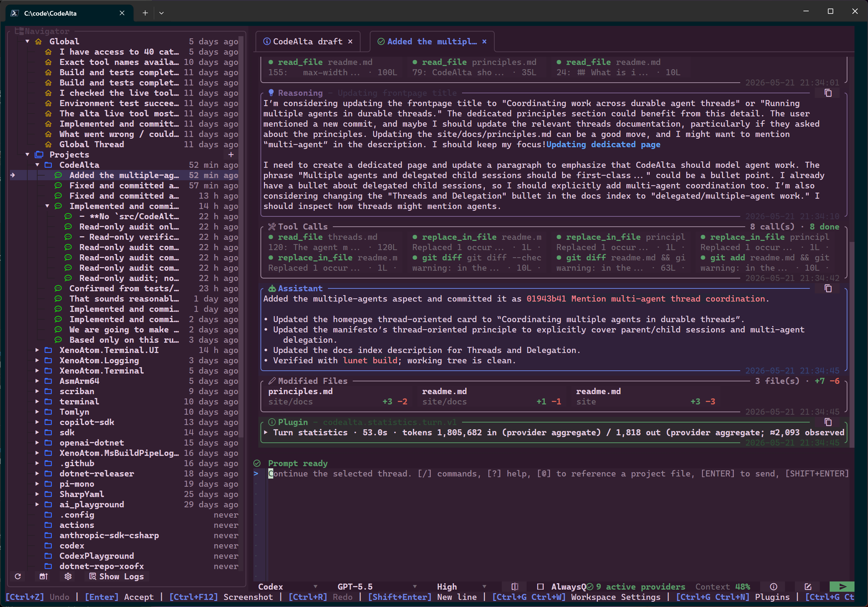Viewport: 868px width, 607px height.
Task: Collapse the Projects tree node
Action: click(28, 155)
